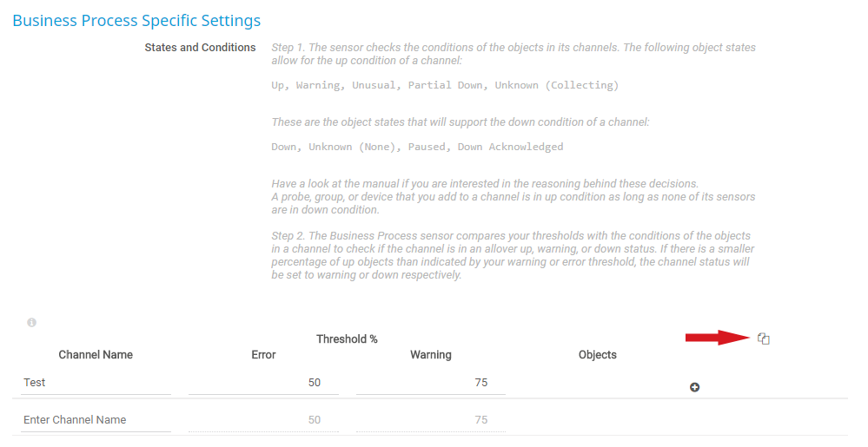Viewport: 868px width, 447px height.
Task: Click the down-condition states list text
Action: tap(417, 147)
